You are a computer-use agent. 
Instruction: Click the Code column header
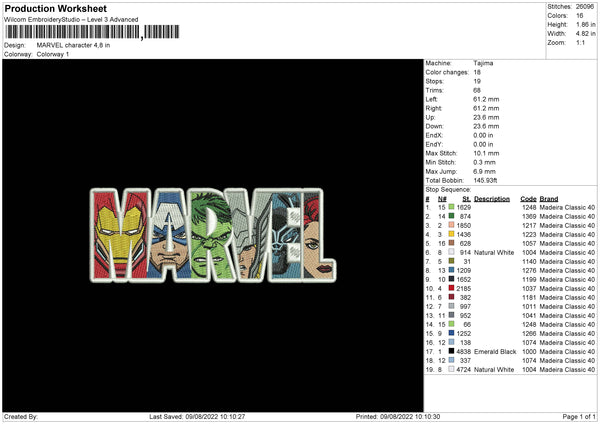click(528, 199)
